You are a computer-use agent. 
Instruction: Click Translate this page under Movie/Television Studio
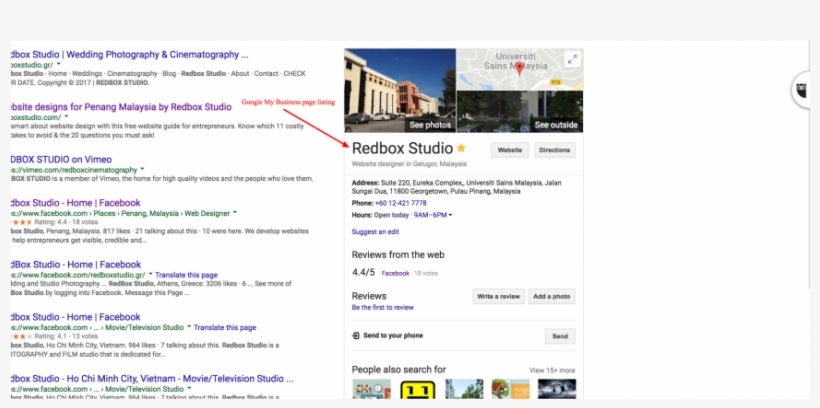(225, 327)
